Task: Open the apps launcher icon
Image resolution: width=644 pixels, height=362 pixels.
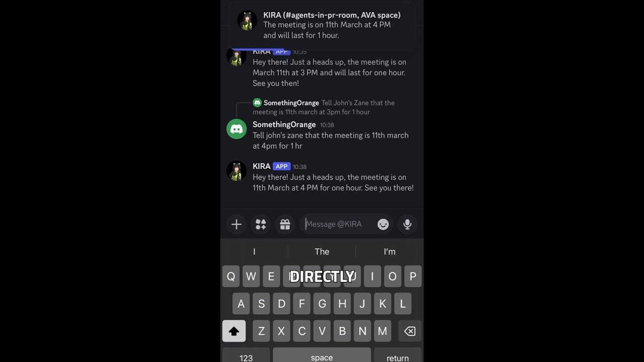Action: 261,224
